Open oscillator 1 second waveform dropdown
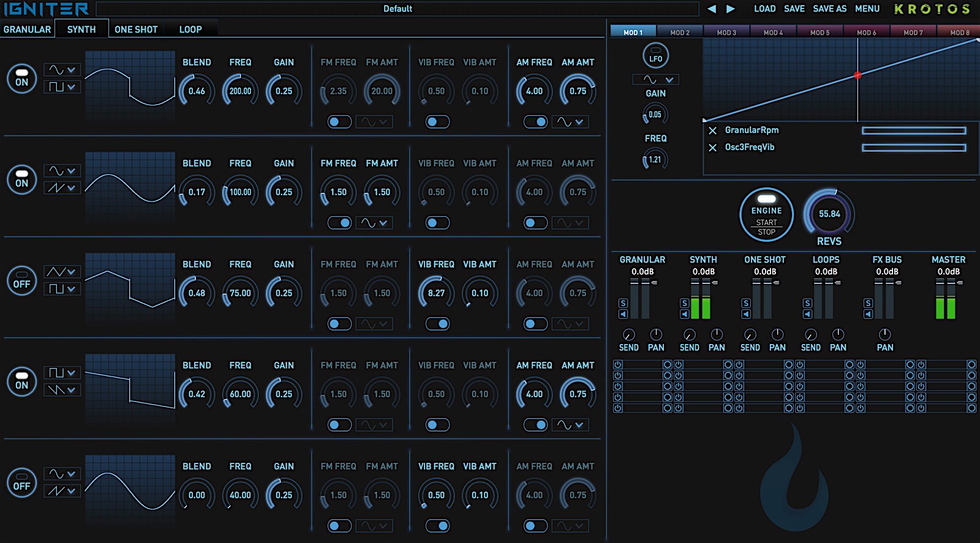980x543 pixels. pyautogui.click(x=62, y=87)
